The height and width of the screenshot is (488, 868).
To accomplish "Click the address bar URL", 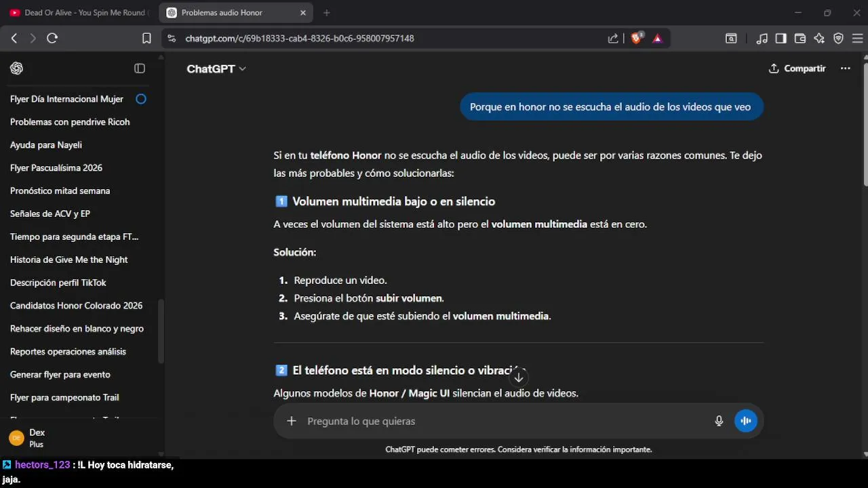I will [x=300, y=39].
